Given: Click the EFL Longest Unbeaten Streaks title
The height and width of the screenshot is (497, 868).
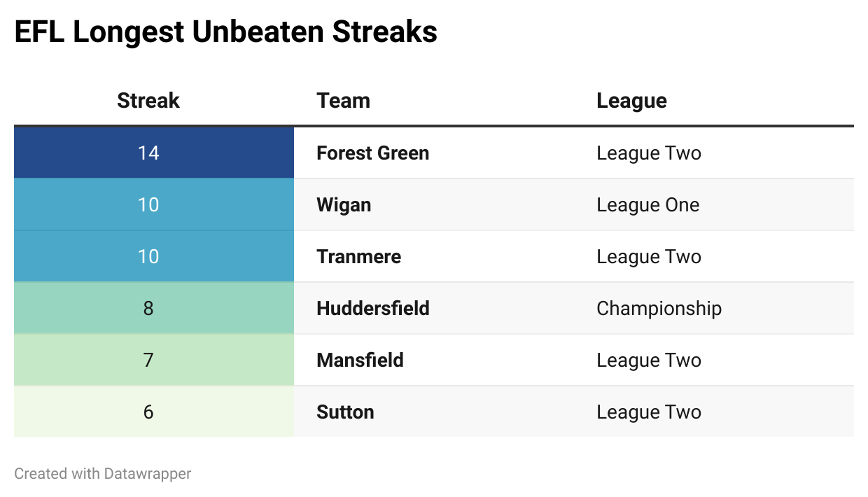Looking at the screenshot, I should [x=225, y=32].
